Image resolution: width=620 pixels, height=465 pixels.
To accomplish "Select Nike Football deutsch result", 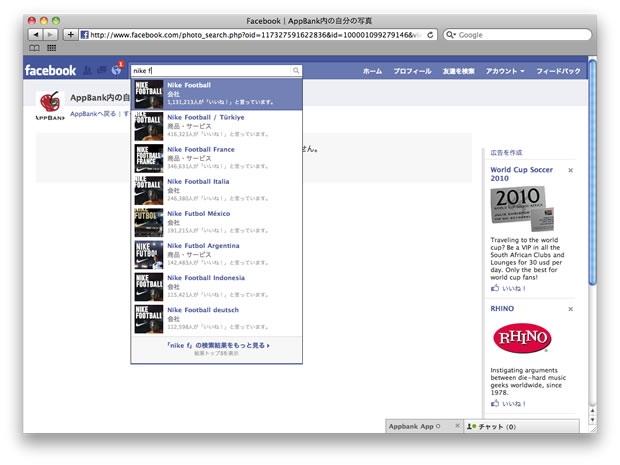I will 217,319.
